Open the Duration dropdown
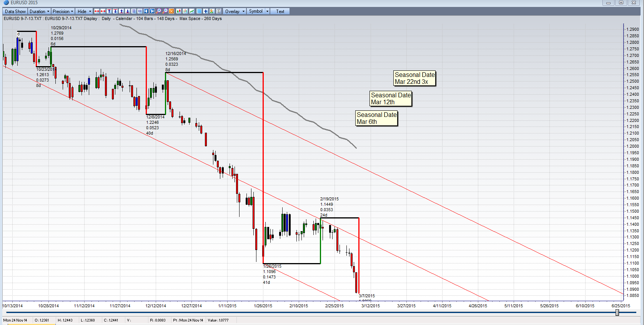Screen dimensions: 644x325 coord(40,11)
